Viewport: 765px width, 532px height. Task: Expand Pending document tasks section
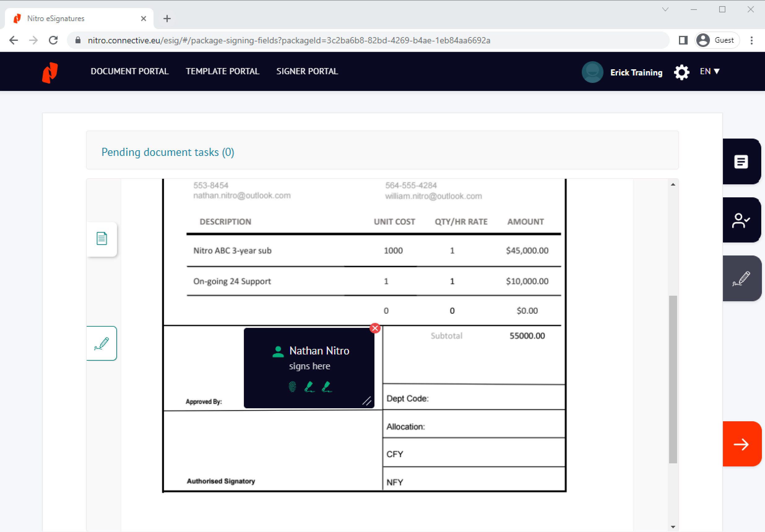pos(168,152)
